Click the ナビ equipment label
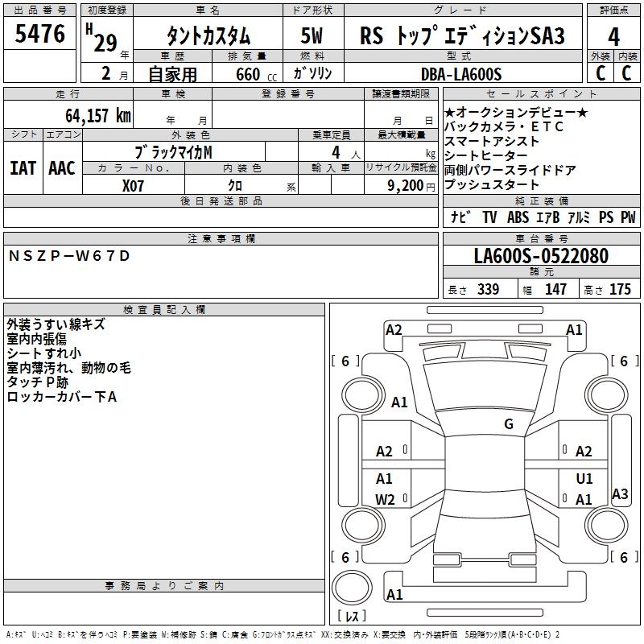Viewport: 644px width, 644px height. 461,217
